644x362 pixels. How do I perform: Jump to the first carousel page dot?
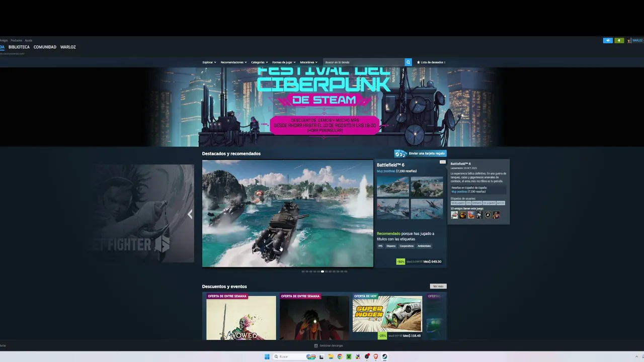(x=303, y=271)
